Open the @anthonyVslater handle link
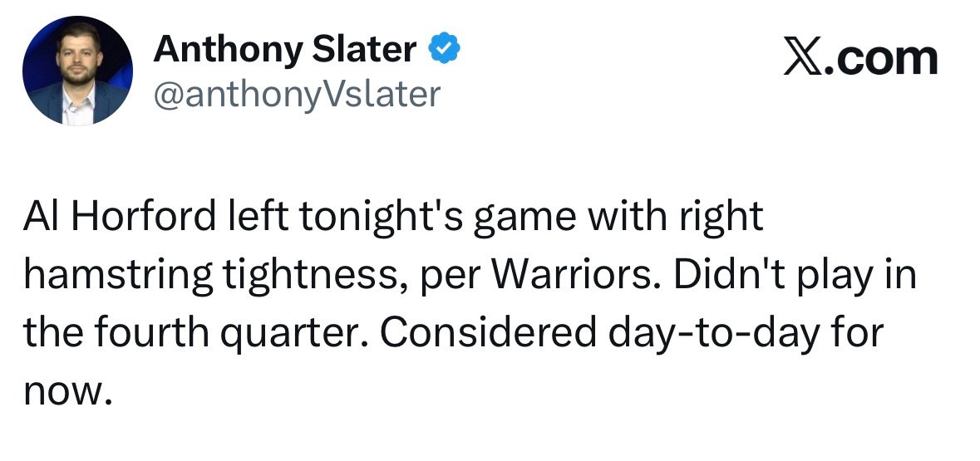This screenshot has width=980, height=461. (297, 95)
